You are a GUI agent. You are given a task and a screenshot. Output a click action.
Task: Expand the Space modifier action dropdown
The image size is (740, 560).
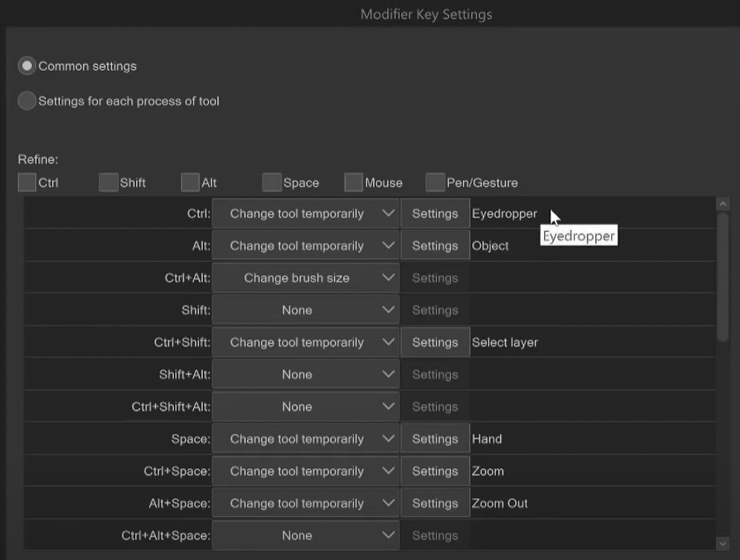tap(305, 439)
